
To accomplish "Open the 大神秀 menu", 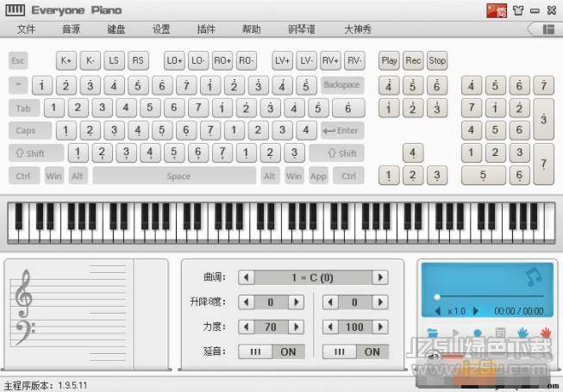I will 358,29.
